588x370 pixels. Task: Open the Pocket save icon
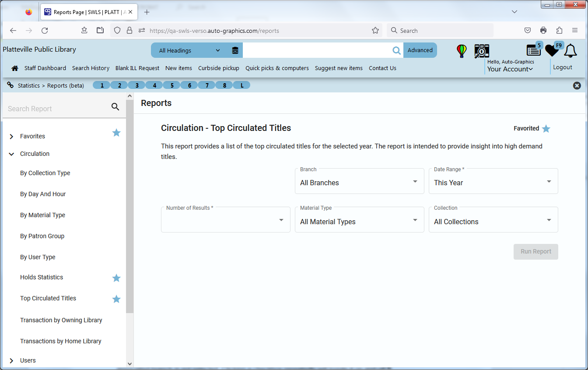(528, 30)
